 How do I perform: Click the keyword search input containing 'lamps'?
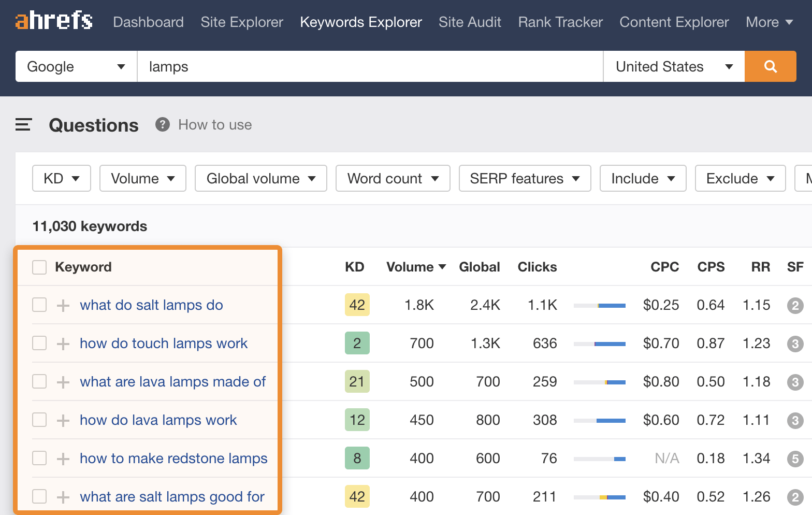(370, 66)
